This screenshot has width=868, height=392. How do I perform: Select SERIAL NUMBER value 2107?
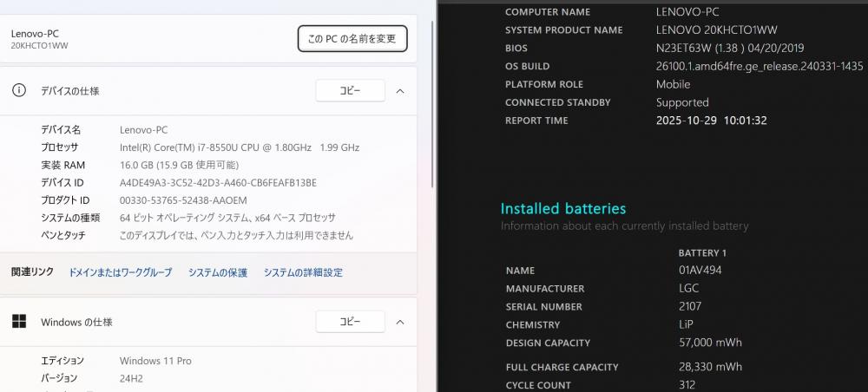click(690, 306)
